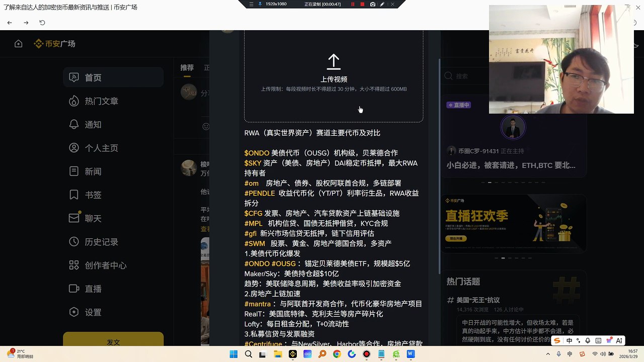Click the 币安广场 logo
The image size is (644, 362).
point(54,44)
